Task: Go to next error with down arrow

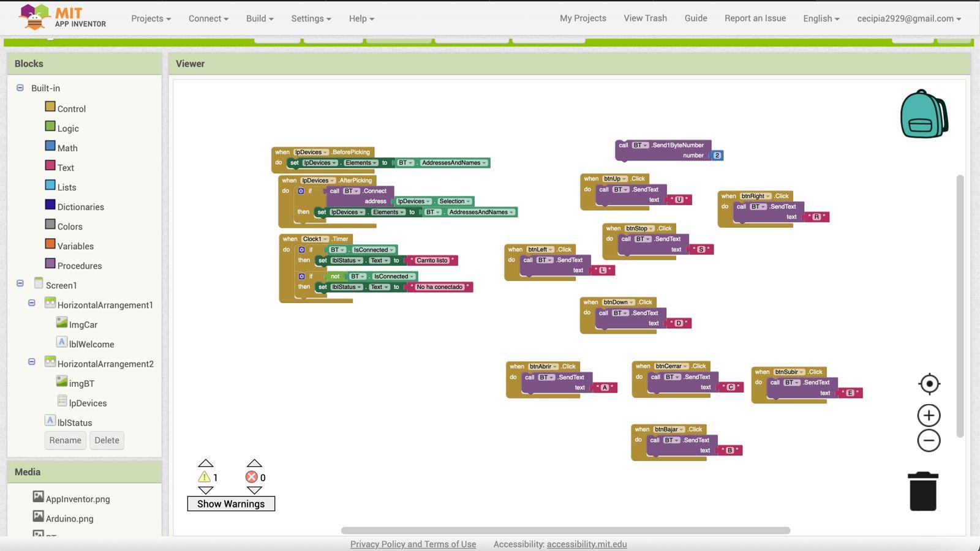Action: click(x=254, y=490)
